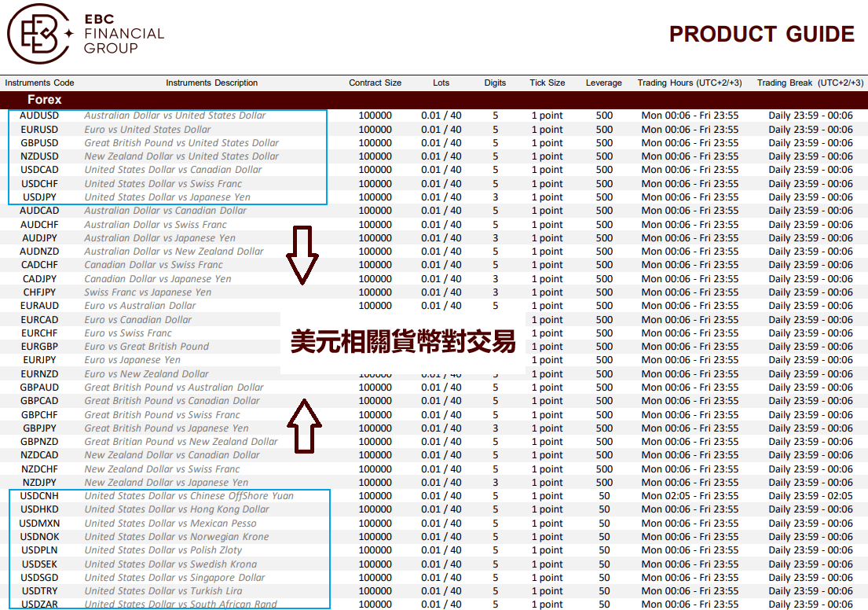
Task: Select the Instruments Description column header
Action: 211,83
